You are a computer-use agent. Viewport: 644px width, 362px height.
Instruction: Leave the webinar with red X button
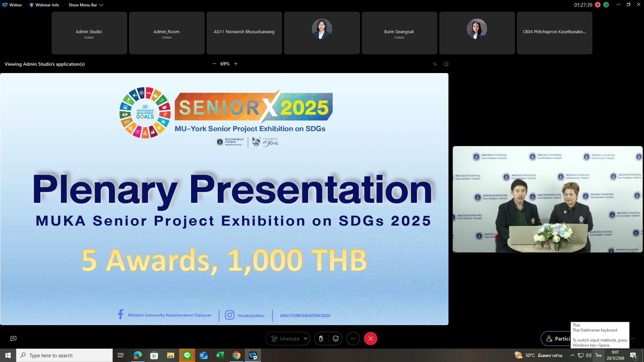point(371,339)
